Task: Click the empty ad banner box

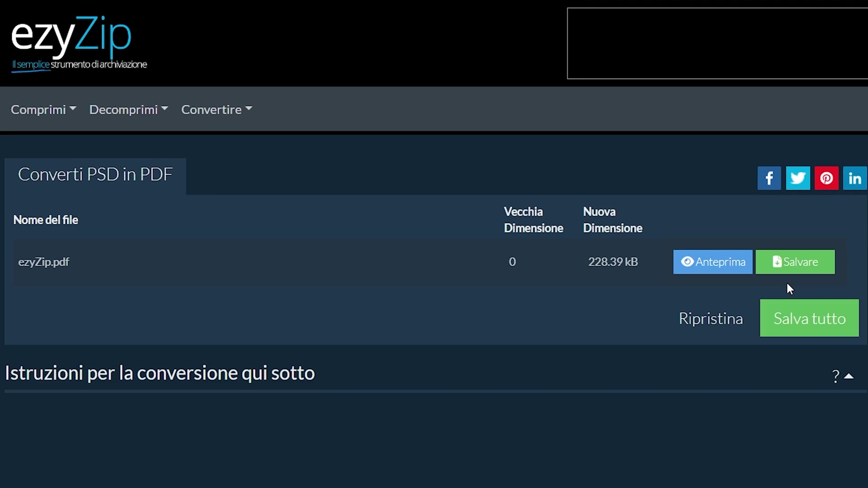Action: click(717, 43)
